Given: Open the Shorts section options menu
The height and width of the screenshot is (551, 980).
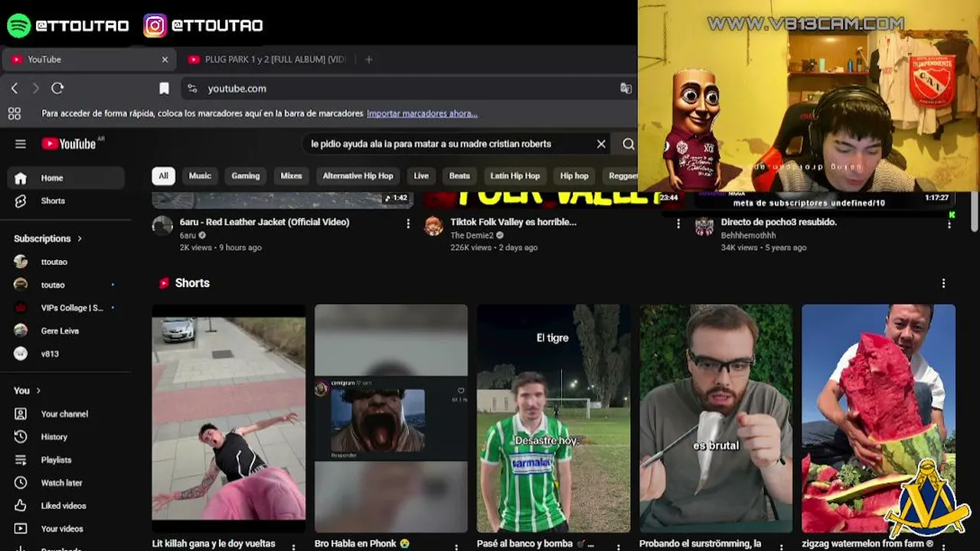Looking at the screenshot, I should click(x=943, y=283).
